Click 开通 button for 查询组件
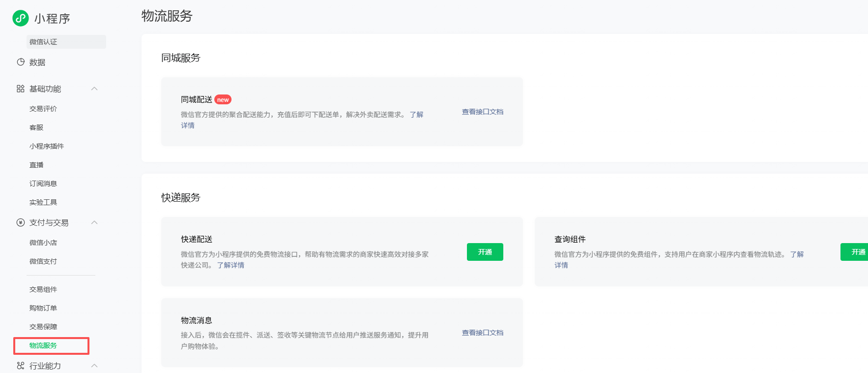 click(x=854, y=252)
